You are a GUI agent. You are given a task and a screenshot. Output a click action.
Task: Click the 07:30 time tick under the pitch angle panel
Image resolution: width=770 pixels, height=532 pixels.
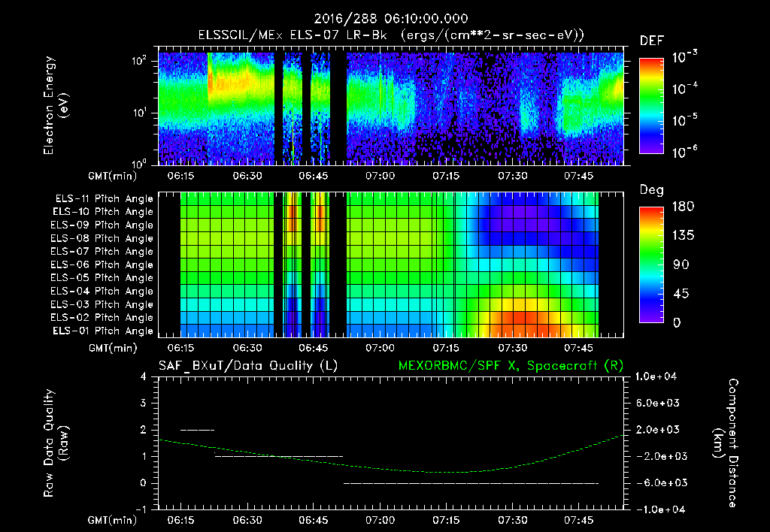tap(513, 348)
